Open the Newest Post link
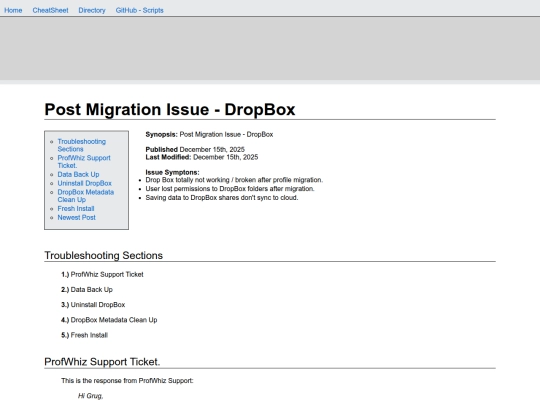This screenshot has height=405, width=540. coord(76,218)
